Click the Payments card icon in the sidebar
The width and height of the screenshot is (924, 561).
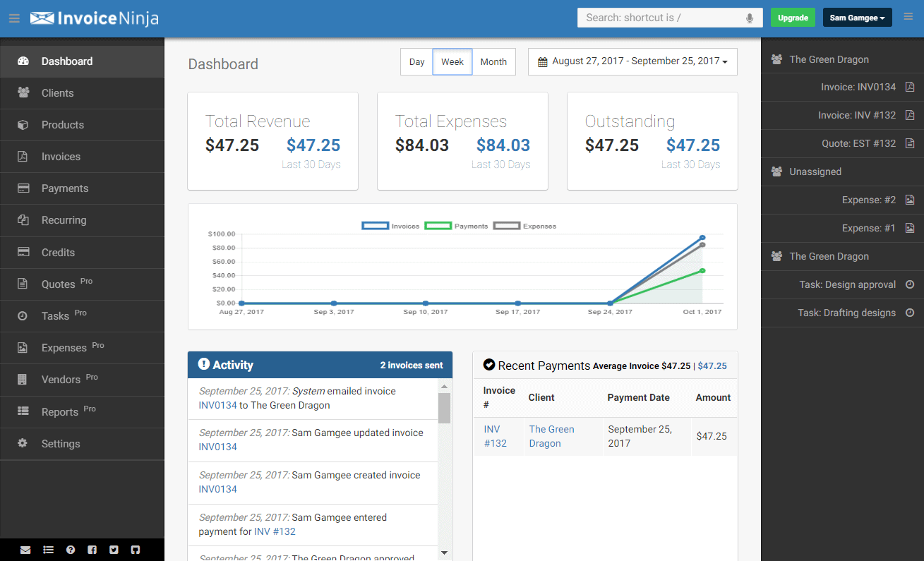(23, 188)
